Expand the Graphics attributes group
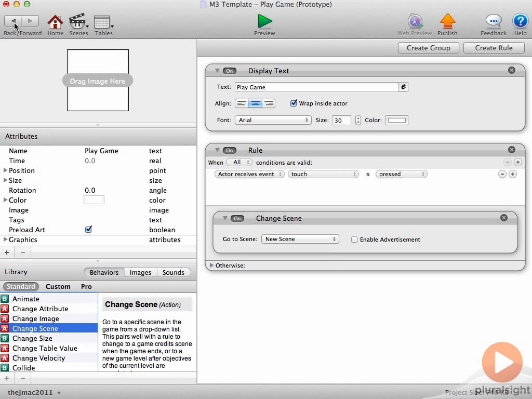This screenshot has height=399, width=532. (5, 239)
